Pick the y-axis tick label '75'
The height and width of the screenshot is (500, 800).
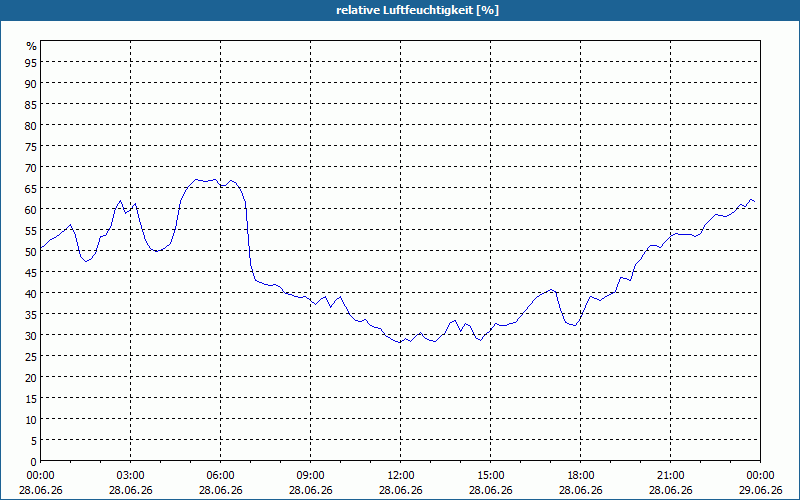click(31, 146)
